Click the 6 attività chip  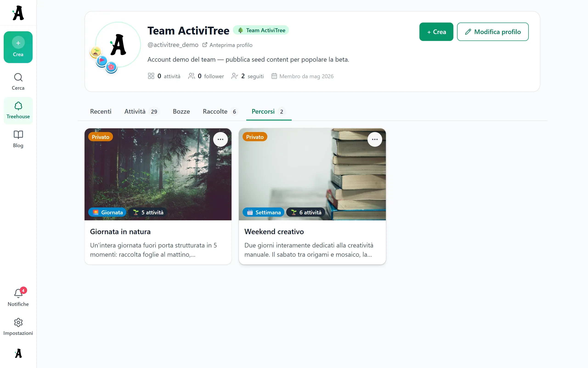click(306, 212)
